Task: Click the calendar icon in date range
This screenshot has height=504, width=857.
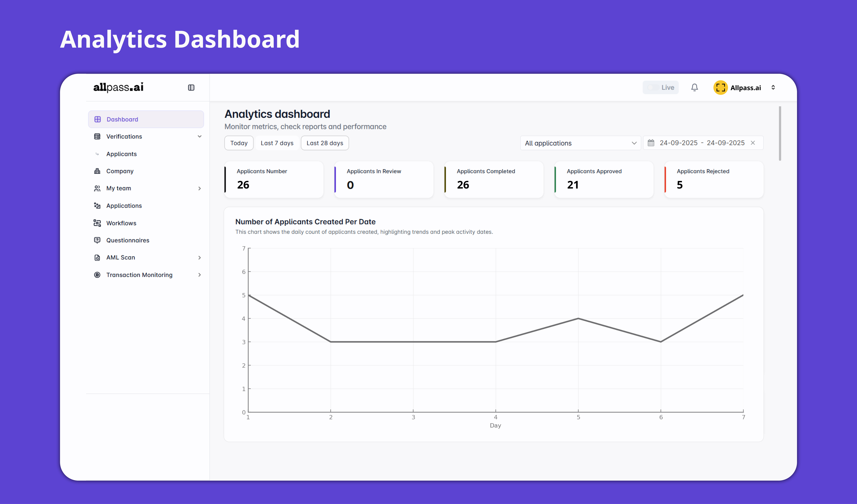Action: 651,143
